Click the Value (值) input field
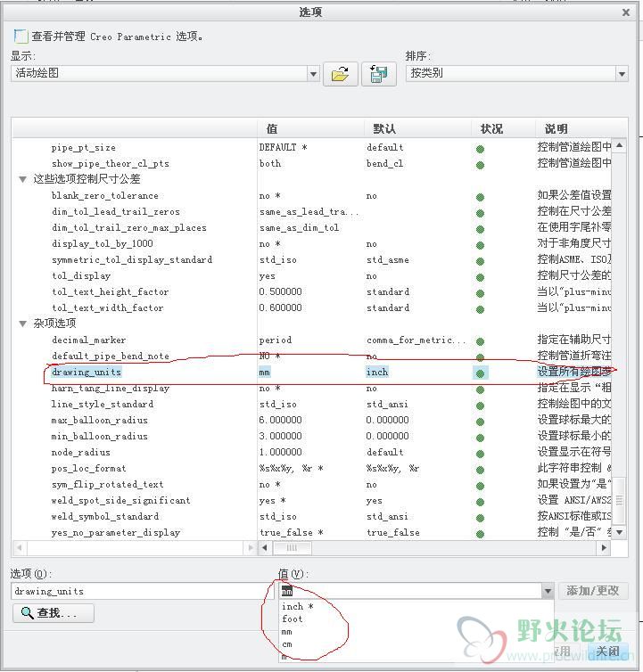 410,592
